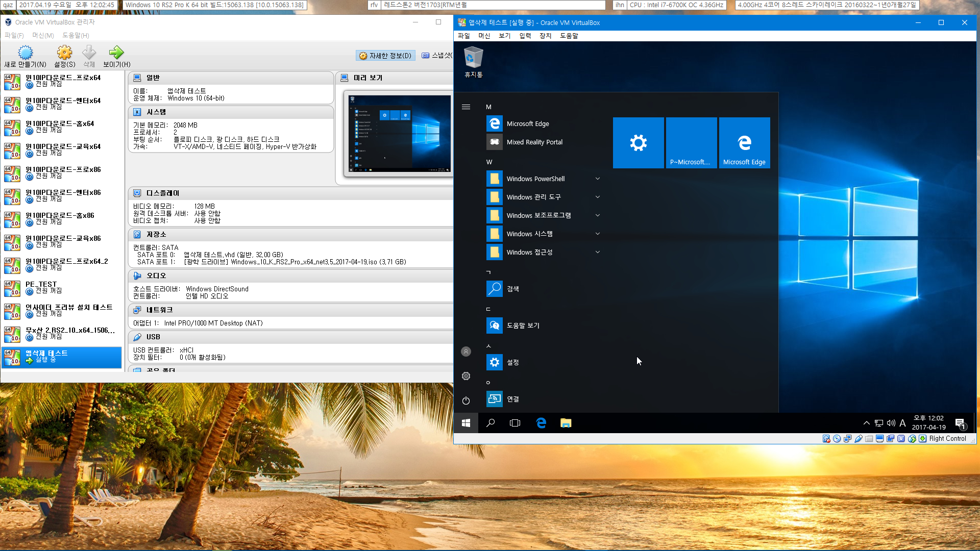Select running VM 앱삭제 테스트

(x=62, y=357)
